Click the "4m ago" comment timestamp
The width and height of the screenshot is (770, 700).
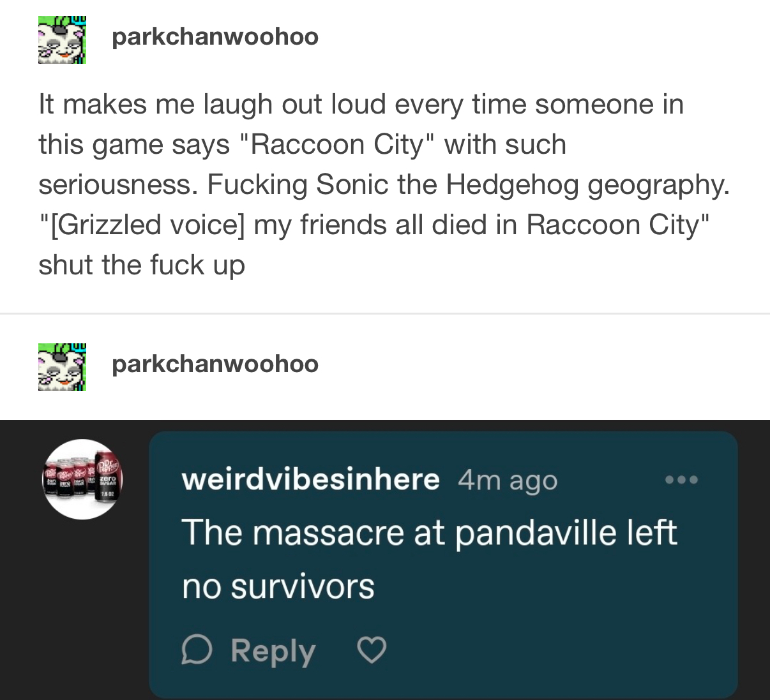point(508,480)
